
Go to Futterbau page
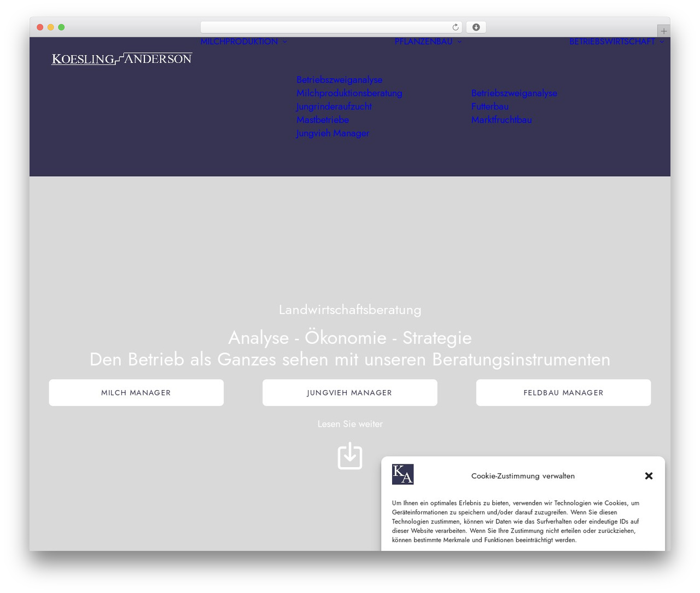click(490, 107)
